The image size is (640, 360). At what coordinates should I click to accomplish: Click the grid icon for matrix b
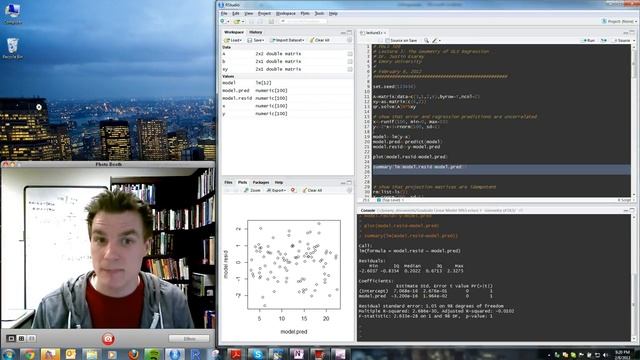pyautogui.click(x=350, y=62)
